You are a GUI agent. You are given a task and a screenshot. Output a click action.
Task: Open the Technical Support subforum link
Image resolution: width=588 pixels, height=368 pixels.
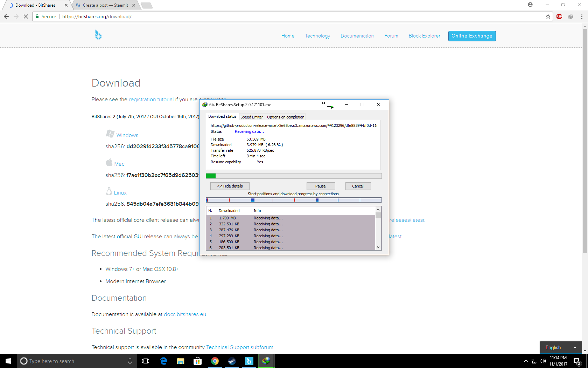pyautogui.click(x=240, y=347)
